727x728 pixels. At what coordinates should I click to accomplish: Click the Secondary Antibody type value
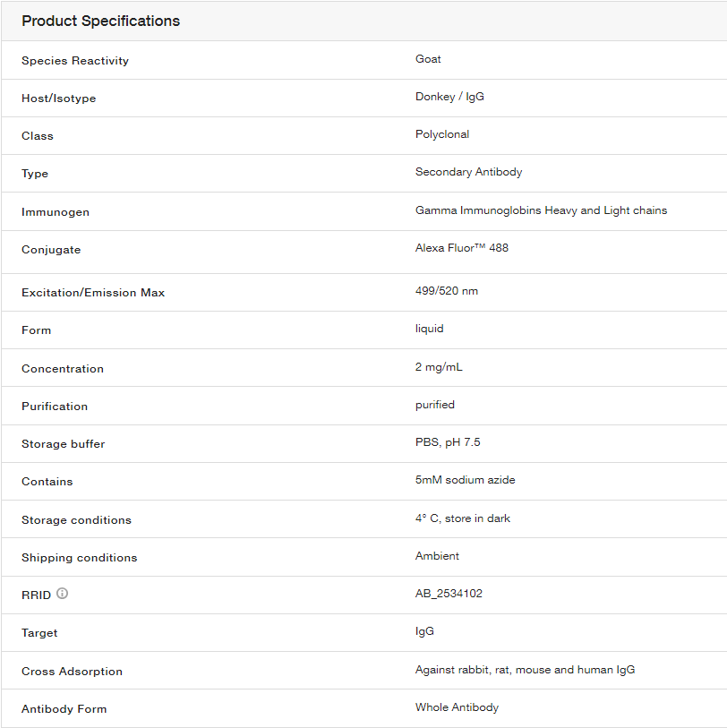tap(469, 172)
